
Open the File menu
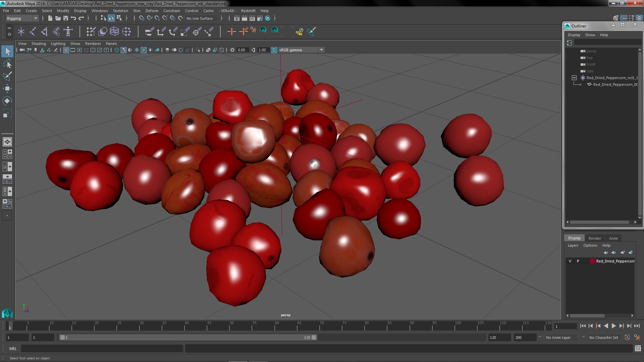click(6, 11)
